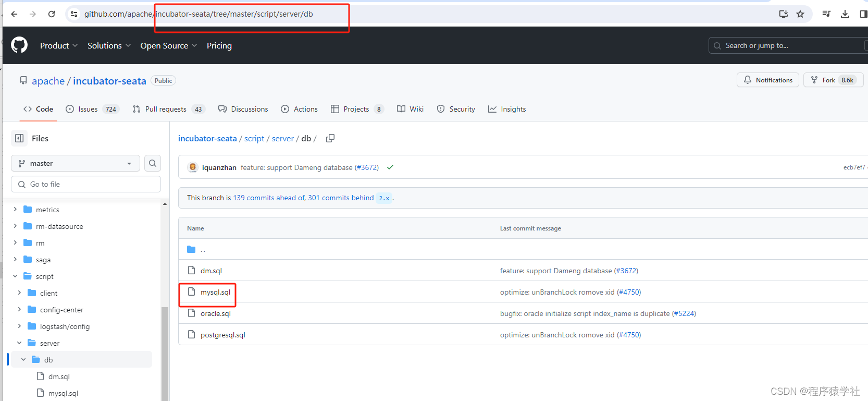Expand the metrics folder

coord(15,209)
